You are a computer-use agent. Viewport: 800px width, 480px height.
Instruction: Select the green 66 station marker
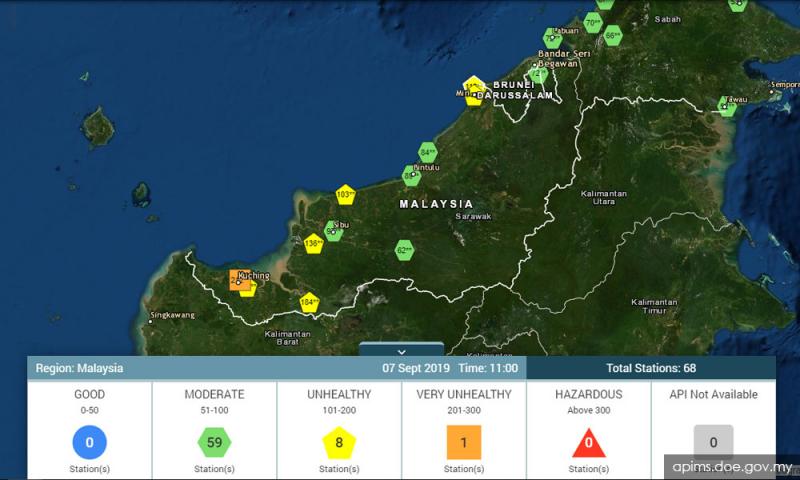point(613,36)
